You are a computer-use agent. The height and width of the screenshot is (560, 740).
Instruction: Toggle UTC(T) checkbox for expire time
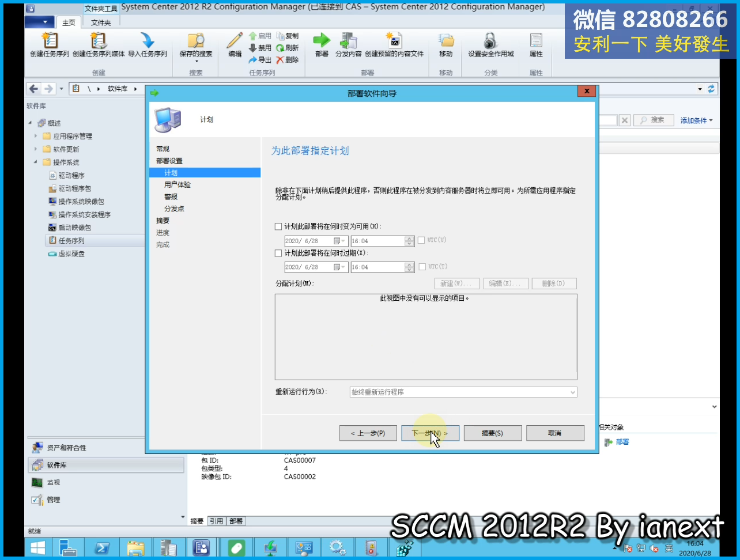[422, 267]
